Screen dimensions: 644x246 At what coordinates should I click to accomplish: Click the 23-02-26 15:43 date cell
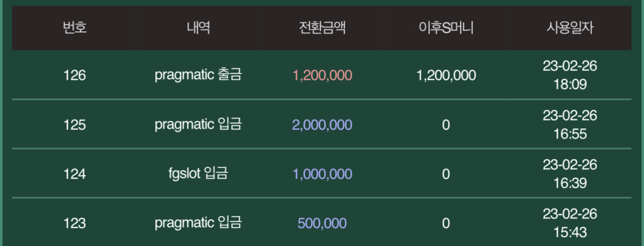pyautogui.click(x=570, y=224)
